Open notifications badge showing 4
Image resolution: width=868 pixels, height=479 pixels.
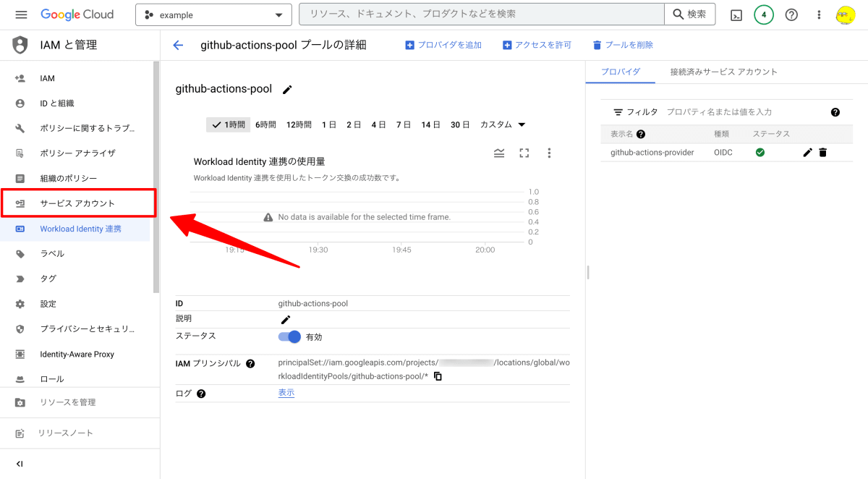[764, 14]
